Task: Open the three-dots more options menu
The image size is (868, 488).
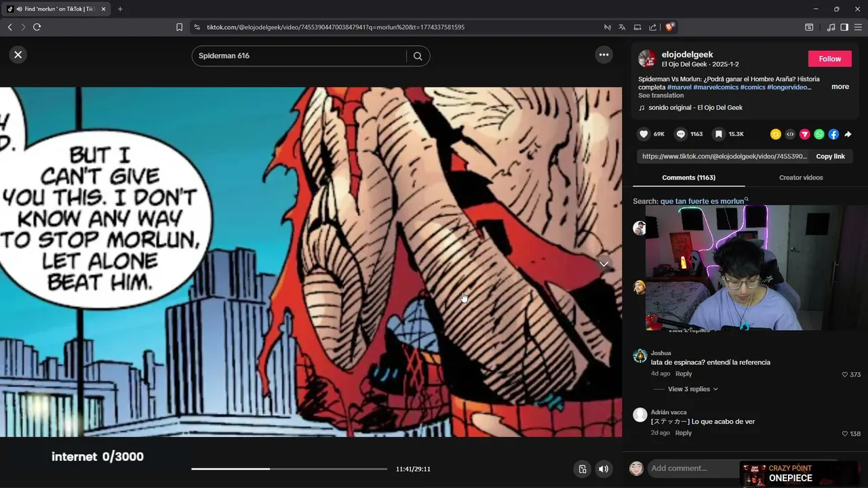Action: click(604, 55)
